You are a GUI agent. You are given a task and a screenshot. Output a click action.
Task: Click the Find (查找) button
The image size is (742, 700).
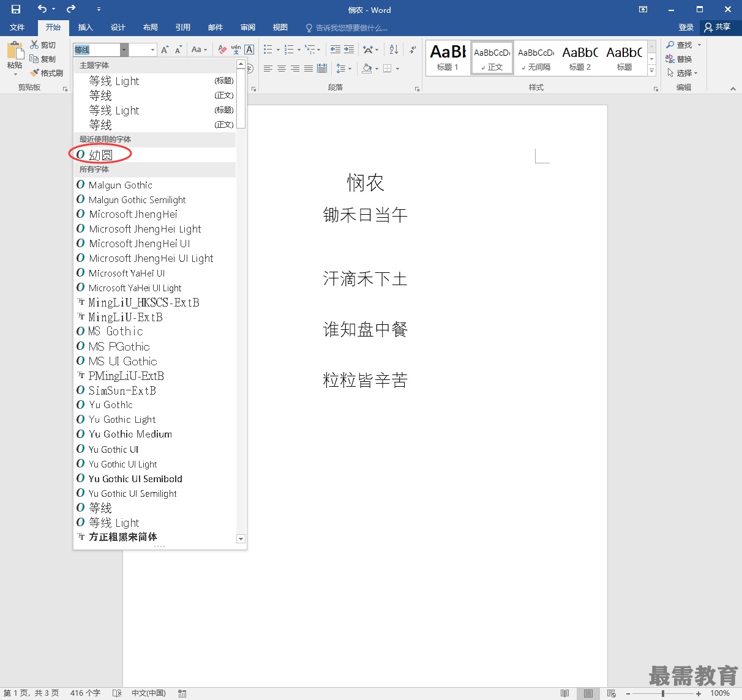[680, 45]
